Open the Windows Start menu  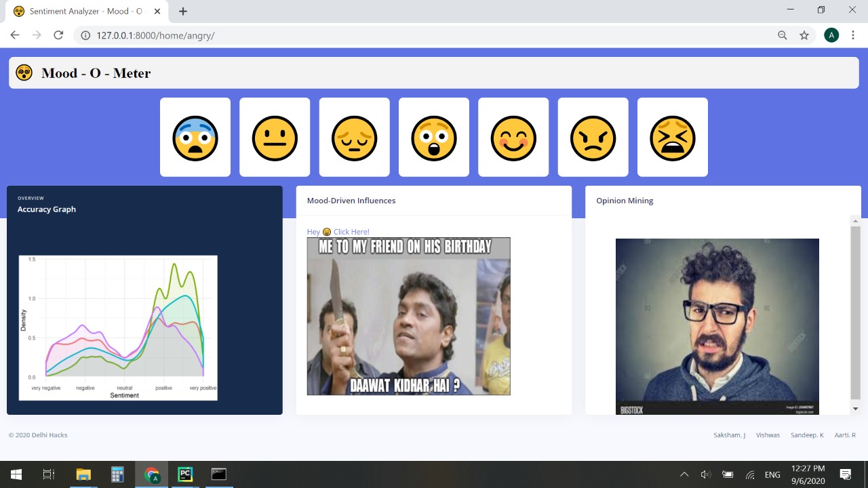[16, 474]
